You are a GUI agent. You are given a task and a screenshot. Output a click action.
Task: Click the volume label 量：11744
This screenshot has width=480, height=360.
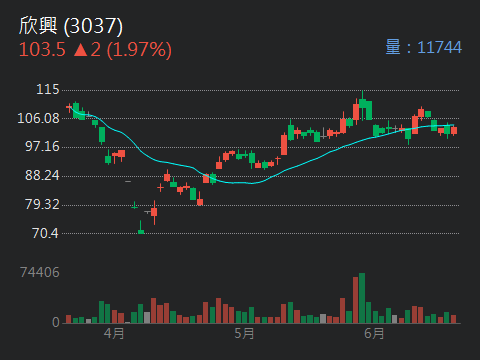[x=424, y=47]
